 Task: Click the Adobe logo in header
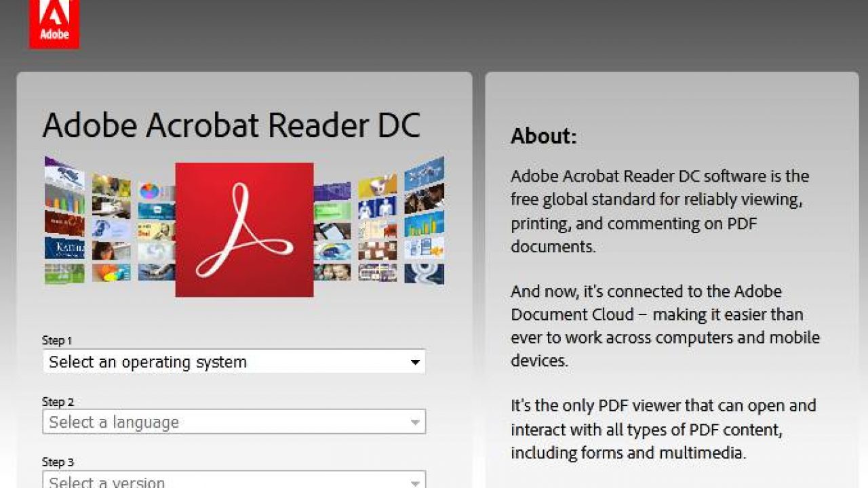(x=54, y=24)
